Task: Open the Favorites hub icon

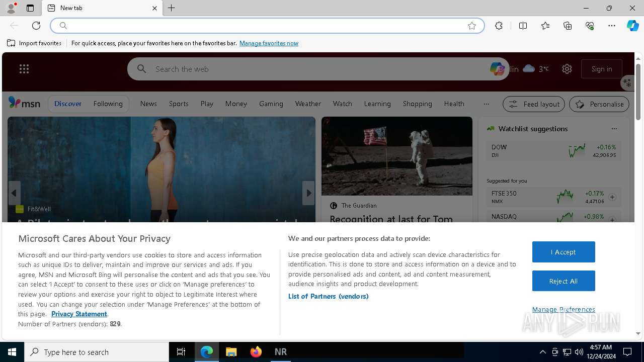Action: click(545, 26)
